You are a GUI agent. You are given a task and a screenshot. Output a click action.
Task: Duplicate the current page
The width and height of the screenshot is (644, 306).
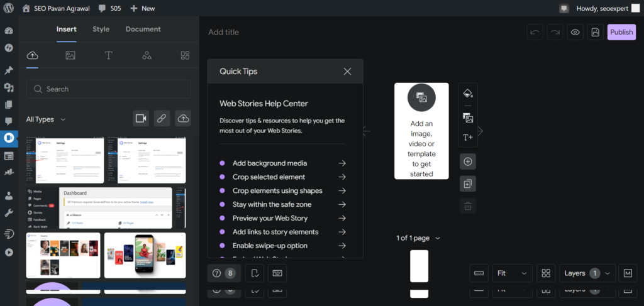(468, 183)
